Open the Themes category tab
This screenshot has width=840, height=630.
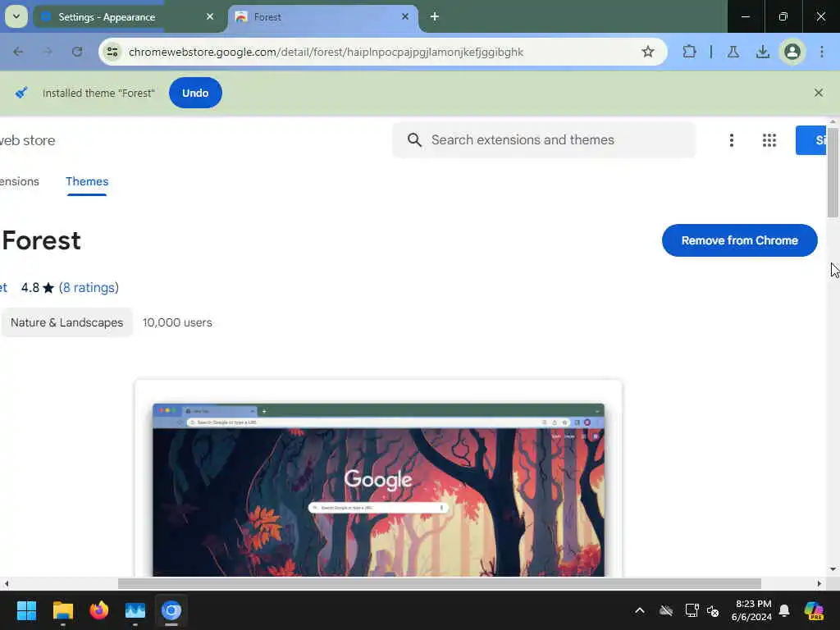[x=87, y=181]
